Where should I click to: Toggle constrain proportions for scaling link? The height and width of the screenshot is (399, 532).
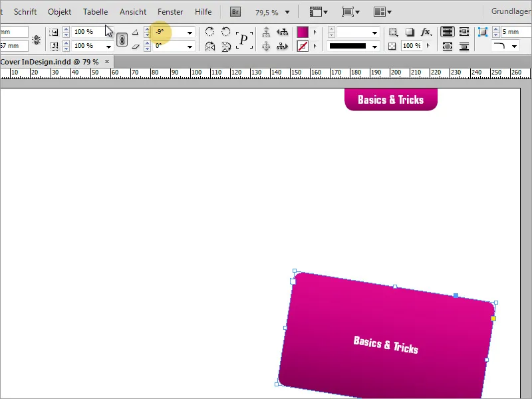[122, 40]
